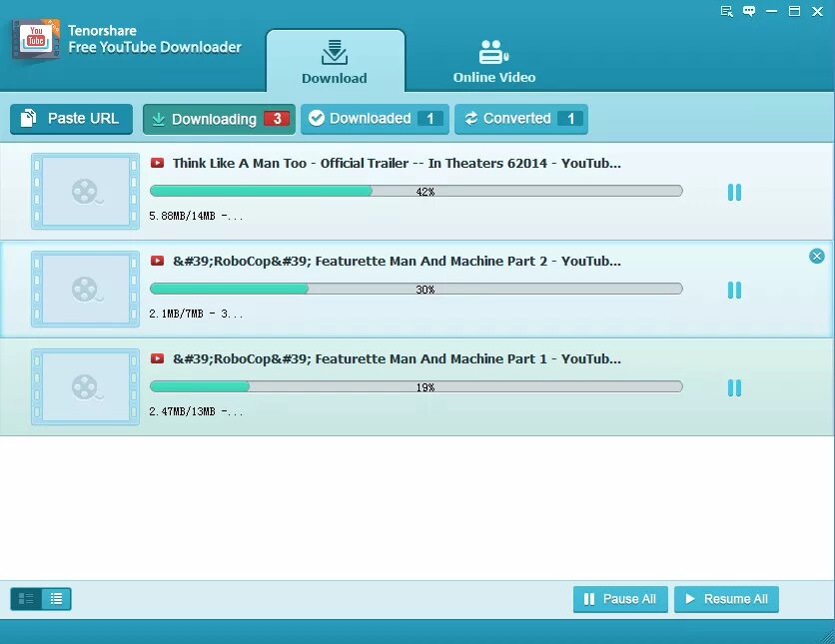
Task: Pause the RoboCop Featurette Part 2 download
Action: 734,291
